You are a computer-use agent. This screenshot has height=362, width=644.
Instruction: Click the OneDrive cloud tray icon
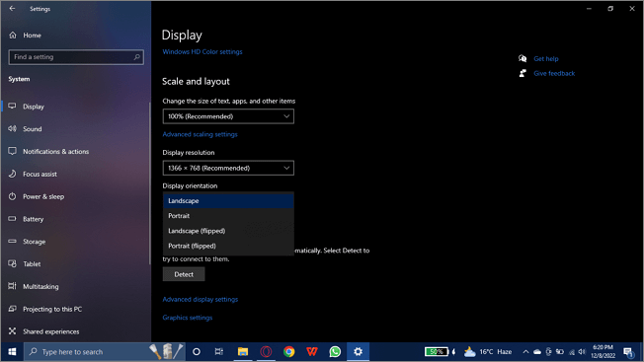tap(537, 352)
